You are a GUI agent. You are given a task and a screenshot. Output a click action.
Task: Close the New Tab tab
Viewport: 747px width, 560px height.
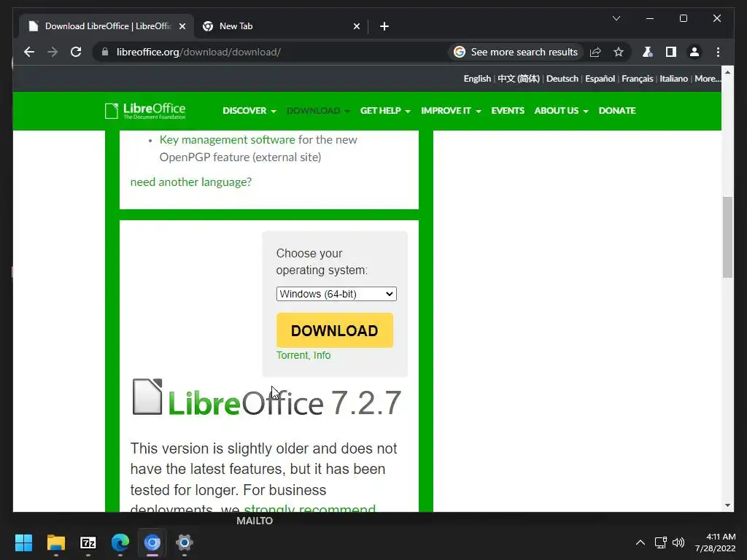click(x=356, y=26)
